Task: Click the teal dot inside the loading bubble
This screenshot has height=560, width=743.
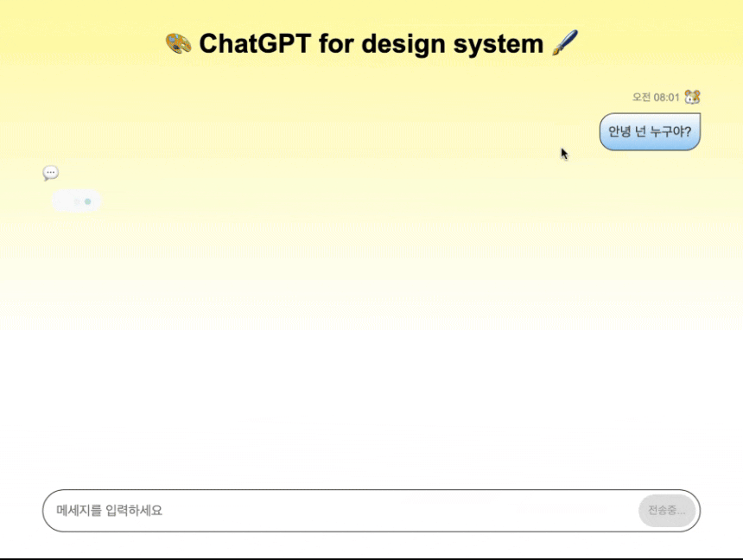Action: 87,200
